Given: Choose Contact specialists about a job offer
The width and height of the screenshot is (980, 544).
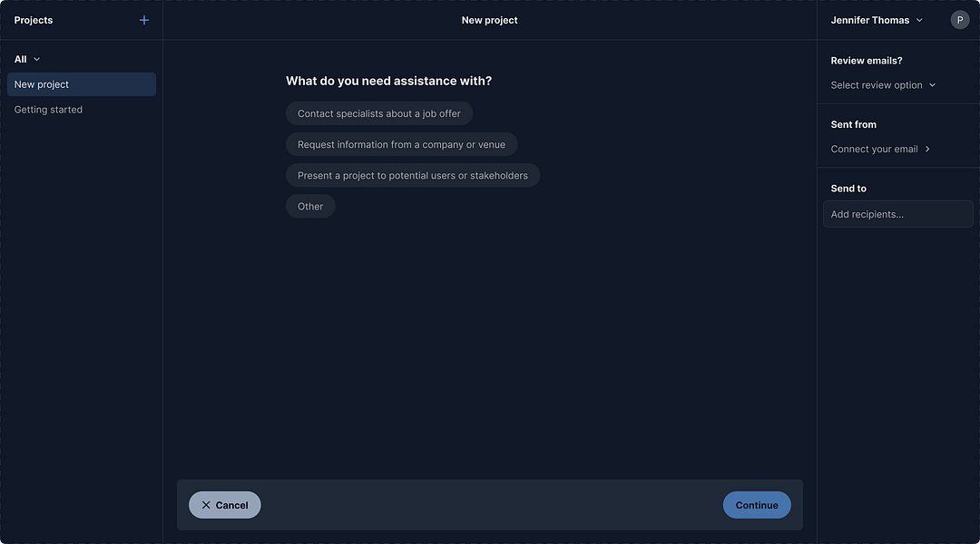Looking at the screenshot, I should click(x=379, y=113).
